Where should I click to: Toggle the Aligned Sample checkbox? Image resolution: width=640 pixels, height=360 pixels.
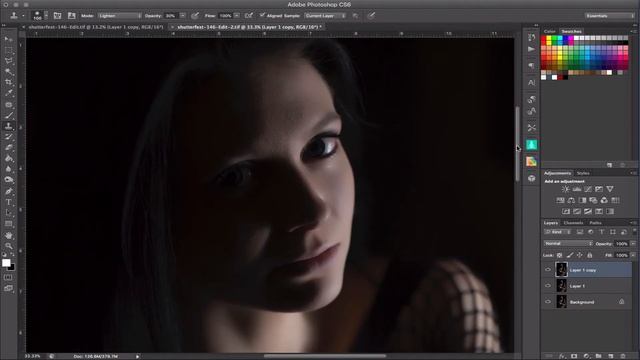(x=262, y=15)
